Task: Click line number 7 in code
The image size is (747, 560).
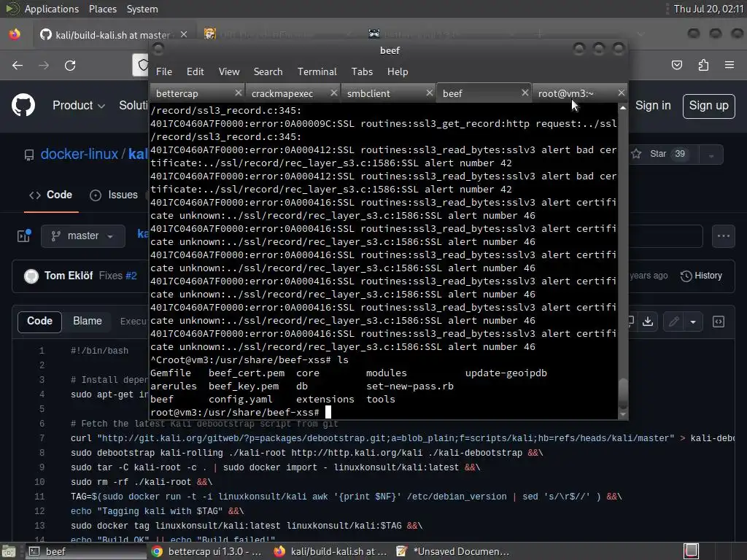Action: 42,438
